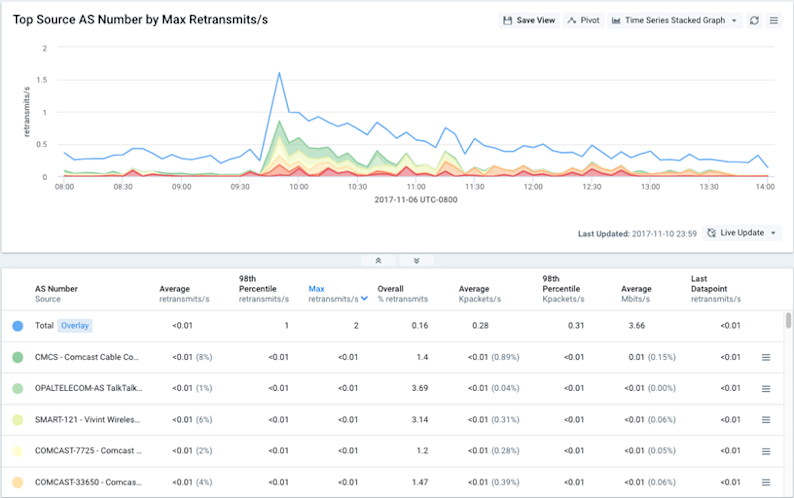
Task: Open row menu for COMCAST-33650
Action: 766,482
